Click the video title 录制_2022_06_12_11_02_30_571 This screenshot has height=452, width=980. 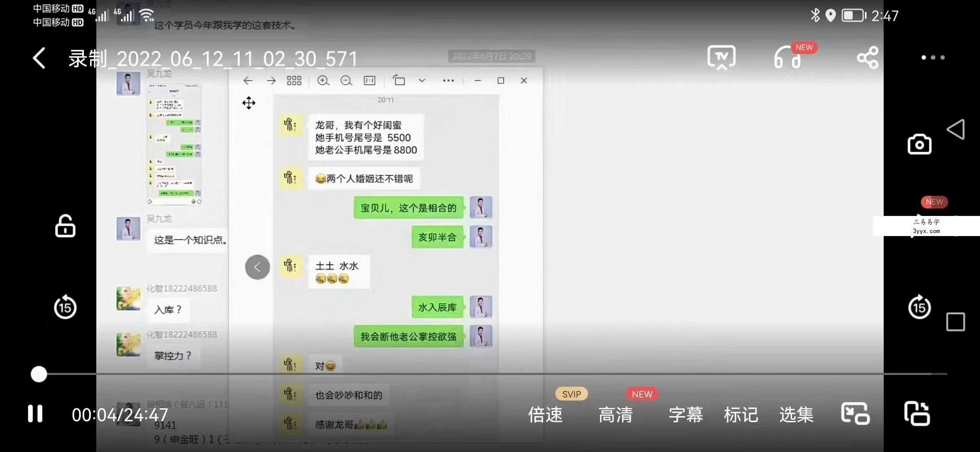coord(213,59)
